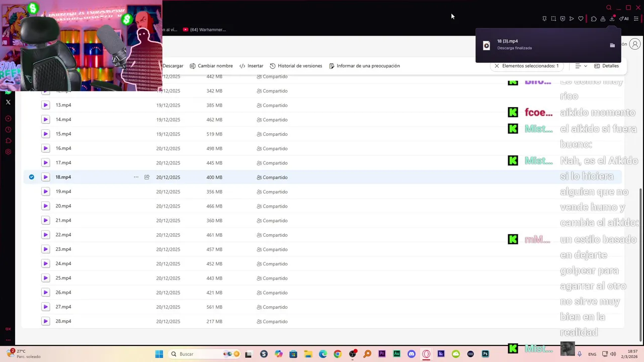Open Google Chrome from the taskbar
The width and height of the screenshot is (644, 362).
pos(338,354)
